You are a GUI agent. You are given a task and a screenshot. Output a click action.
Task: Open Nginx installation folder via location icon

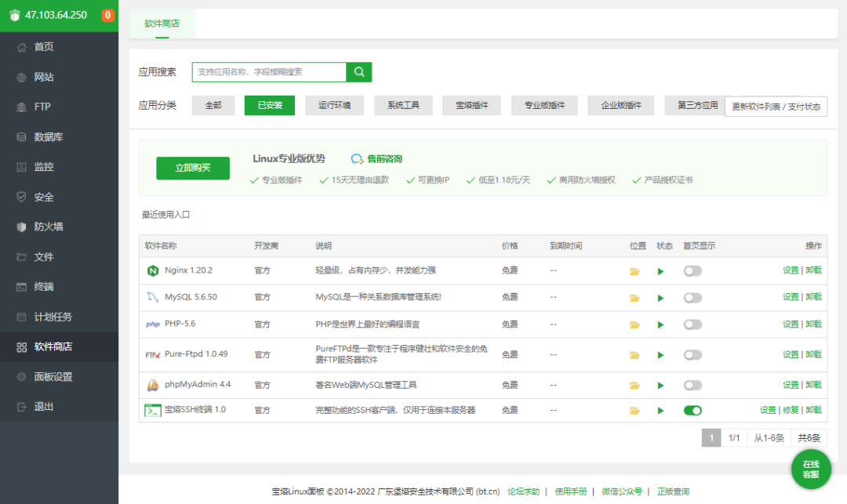click(x=634, y=270)
